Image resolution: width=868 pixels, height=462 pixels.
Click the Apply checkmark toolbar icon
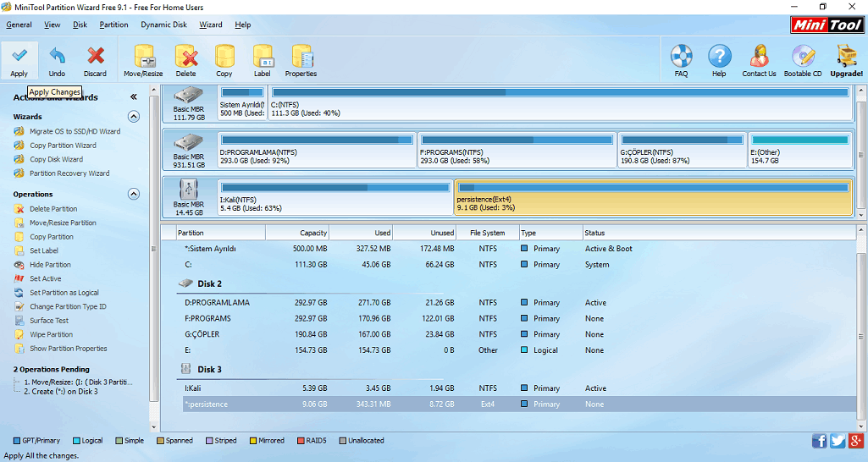point(19,60)
